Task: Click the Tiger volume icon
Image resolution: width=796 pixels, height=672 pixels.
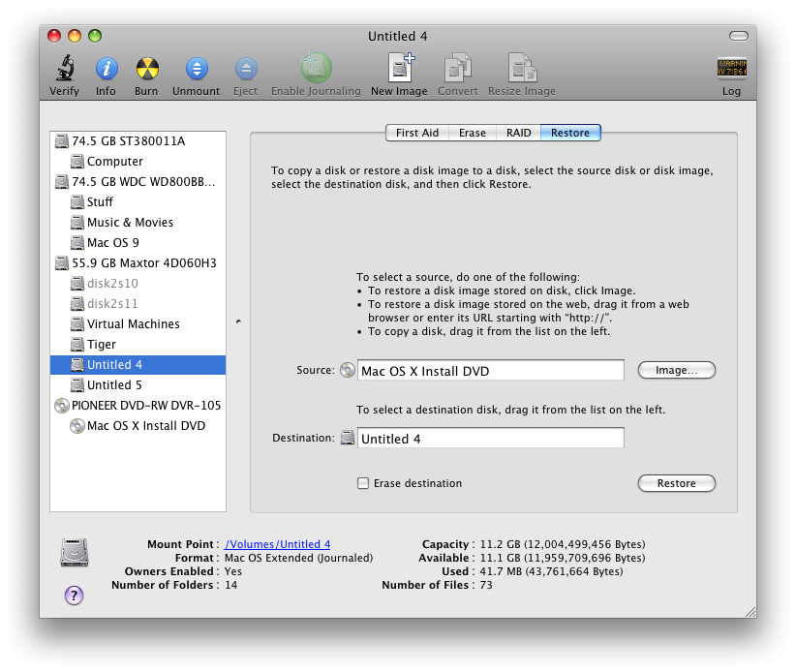Action: coord(77,344)
